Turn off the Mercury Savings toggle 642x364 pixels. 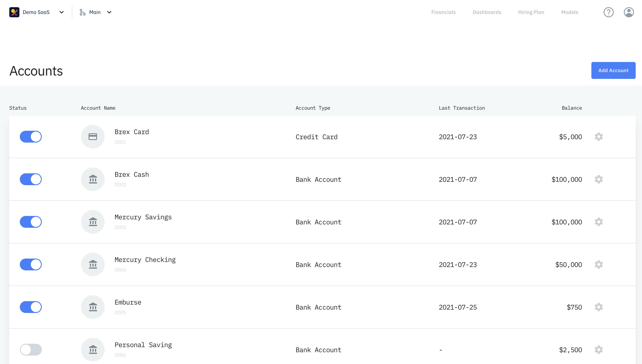tap(31, 222)
